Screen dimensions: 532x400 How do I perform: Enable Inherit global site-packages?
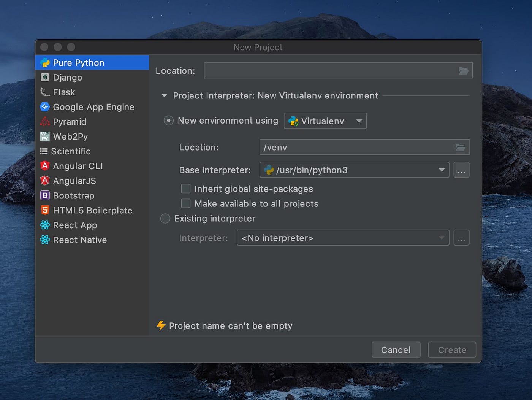185,189
